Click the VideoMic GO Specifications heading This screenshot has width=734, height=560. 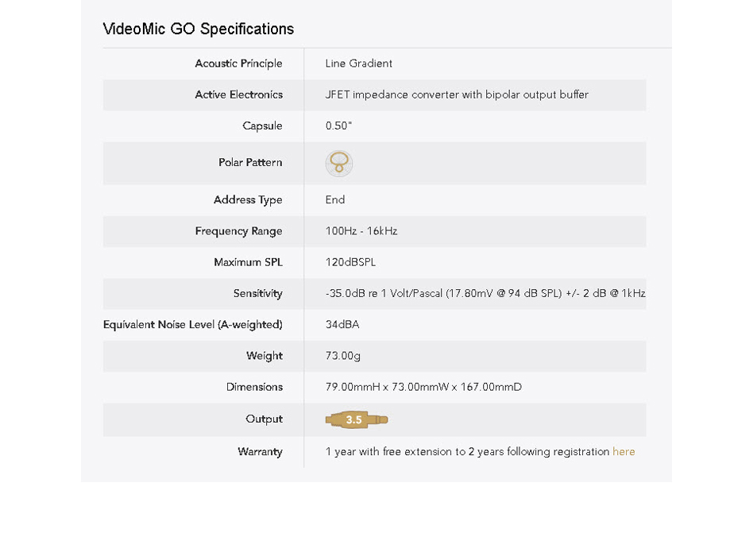pos(199,29)
